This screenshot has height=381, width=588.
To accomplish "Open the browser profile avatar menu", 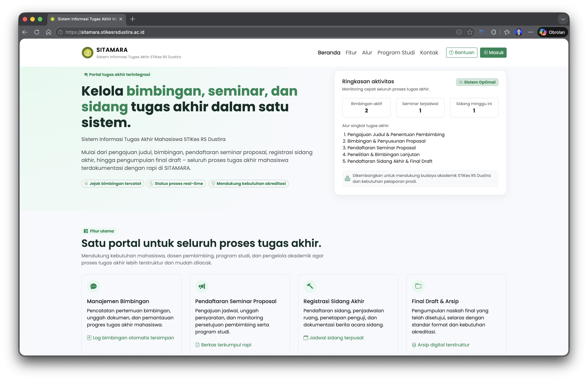I will pyautogui.click(x=519, y=32).
